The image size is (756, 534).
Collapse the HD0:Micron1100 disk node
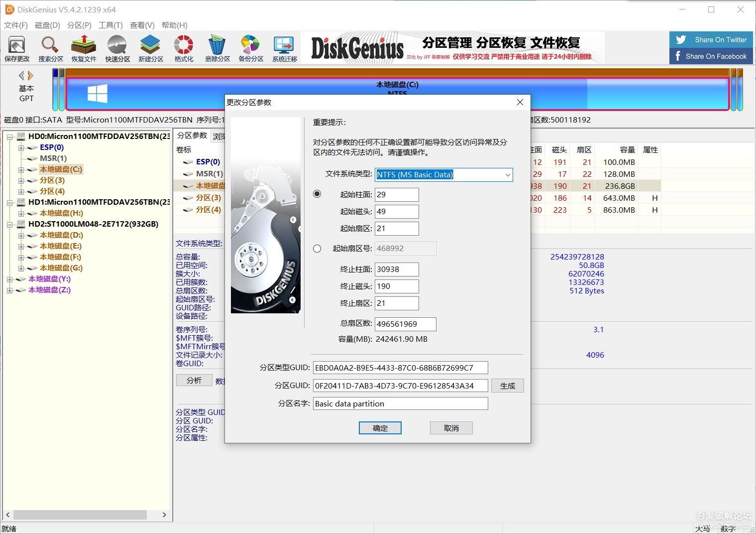(10, 136)
